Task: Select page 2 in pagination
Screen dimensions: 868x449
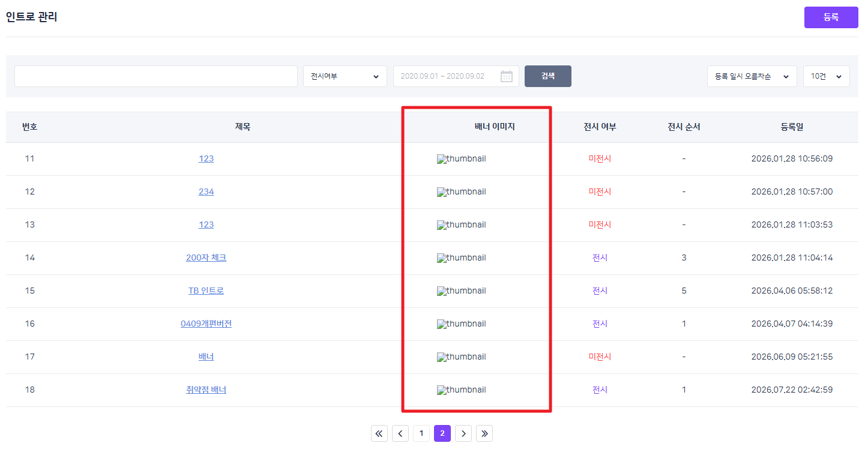Action: coord(442,433)
